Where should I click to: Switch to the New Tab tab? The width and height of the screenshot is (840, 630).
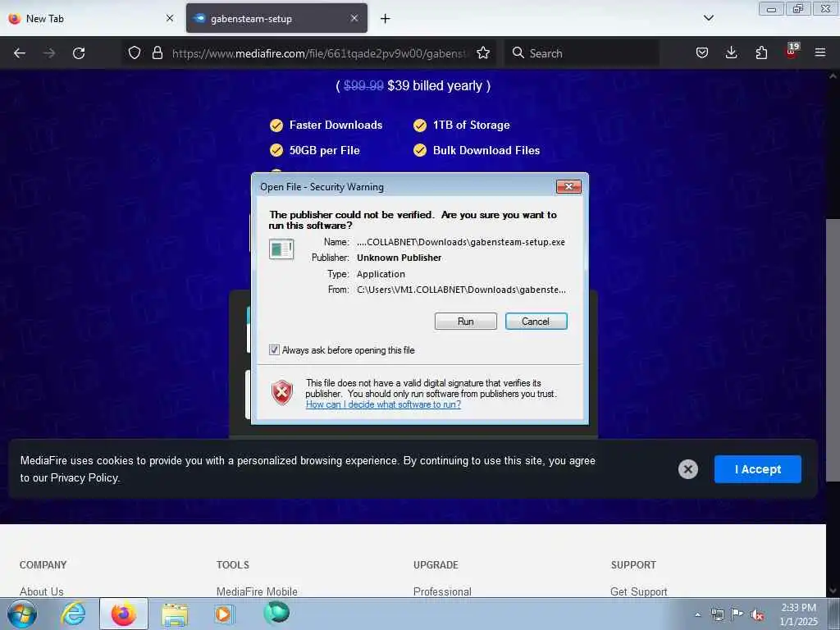click(x=92, y=18)
